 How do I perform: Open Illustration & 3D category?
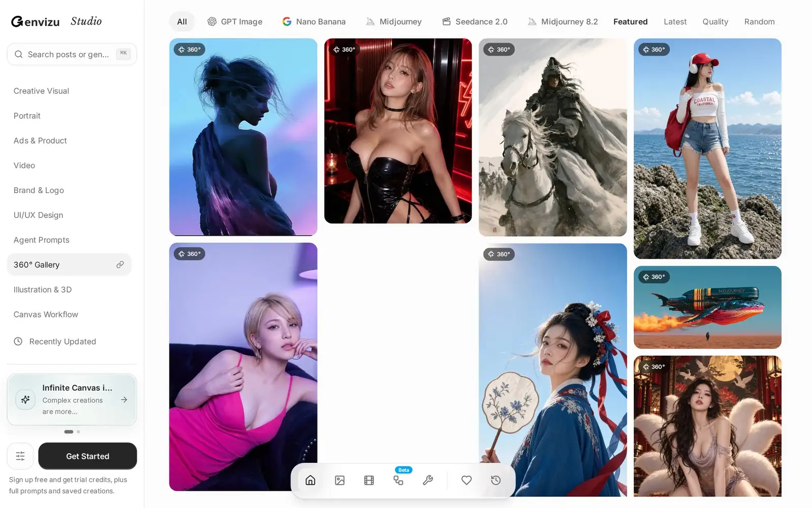(69, 290)
